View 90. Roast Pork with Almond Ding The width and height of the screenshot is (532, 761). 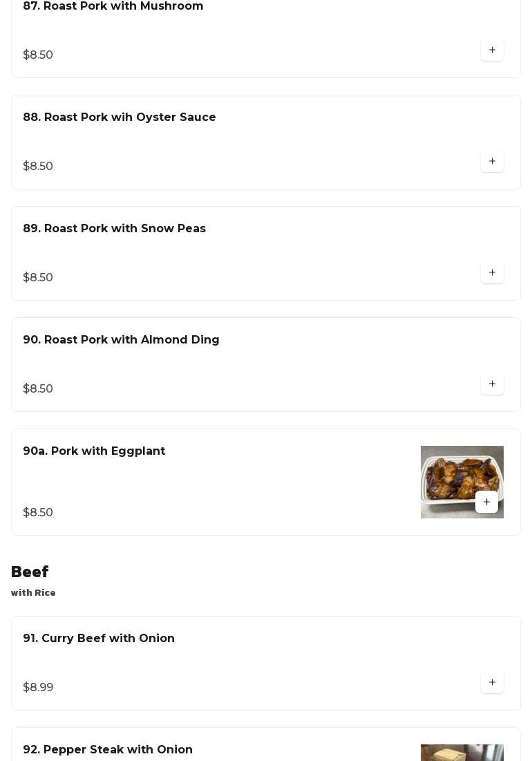[121, 340]
